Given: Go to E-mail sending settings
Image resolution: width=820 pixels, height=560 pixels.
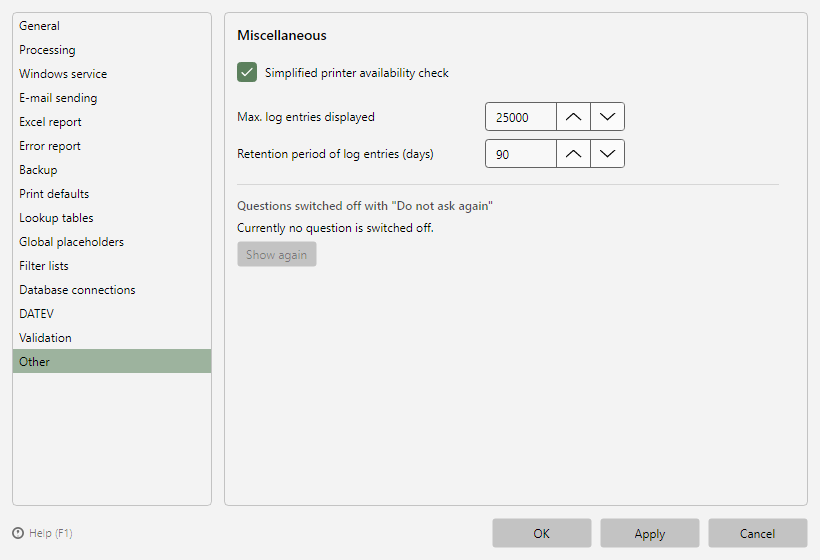Looking at the screenshot, I should [112, 98].
